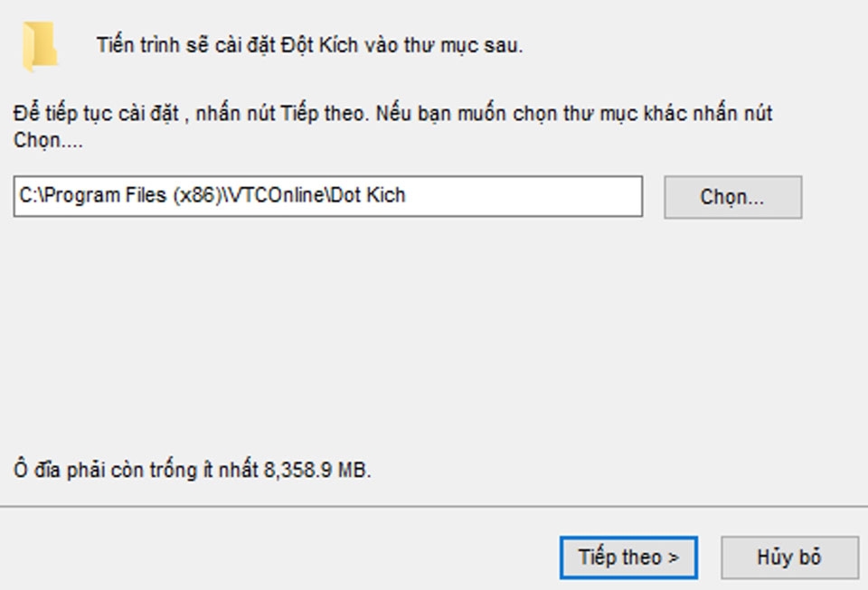Click the 'Để tiếp tục cài đặt' instruction text

click(x=96, y=114)
